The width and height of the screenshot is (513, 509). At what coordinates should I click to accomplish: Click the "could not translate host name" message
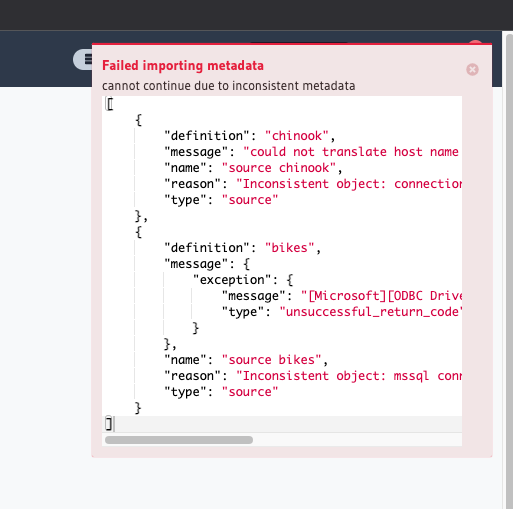[x=351, y=152]
